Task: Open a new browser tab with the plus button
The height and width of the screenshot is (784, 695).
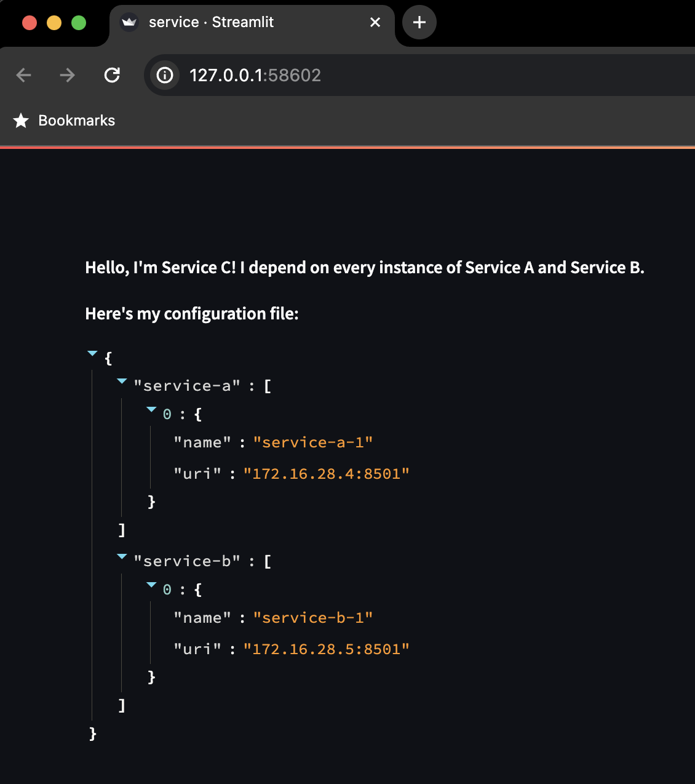Action: click(x=419, y=22)
